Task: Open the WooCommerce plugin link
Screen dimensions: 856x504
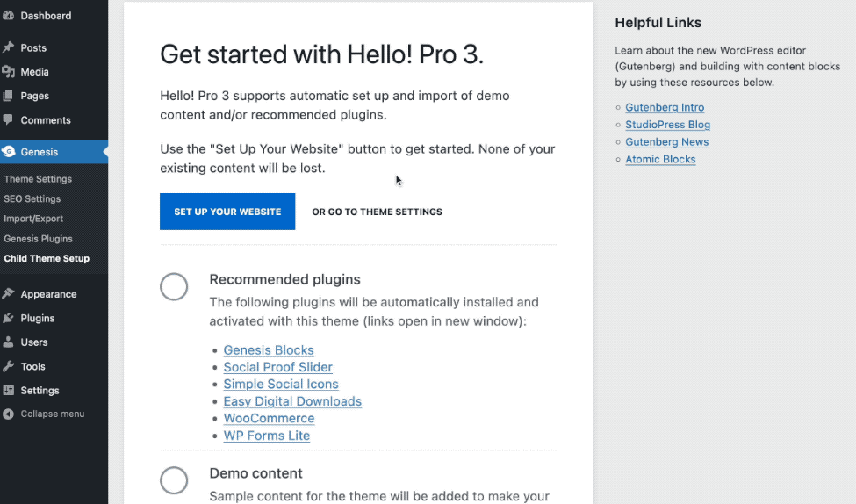Action: coord(269,418)
